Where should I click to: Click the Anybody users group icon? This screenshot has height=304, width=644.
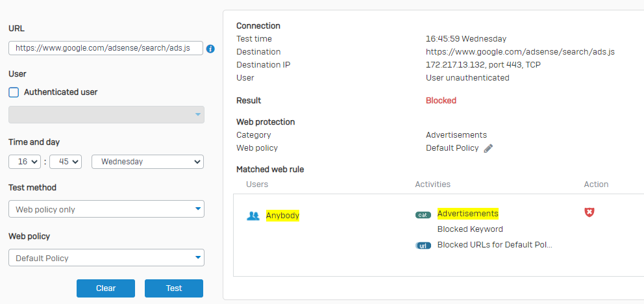(x=253, y=216)
